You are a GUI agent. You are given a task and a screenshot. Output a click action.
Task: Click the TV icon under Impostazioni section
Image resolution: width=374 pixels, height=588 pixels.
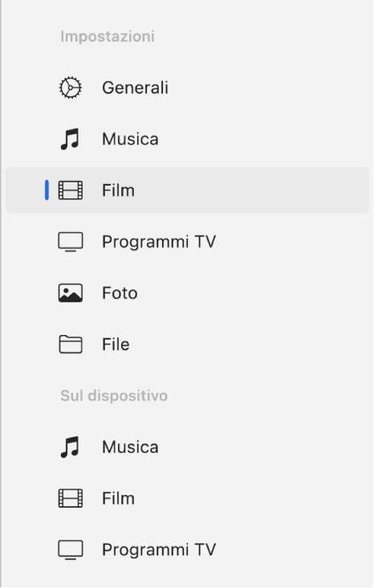(x=71, y=242)
